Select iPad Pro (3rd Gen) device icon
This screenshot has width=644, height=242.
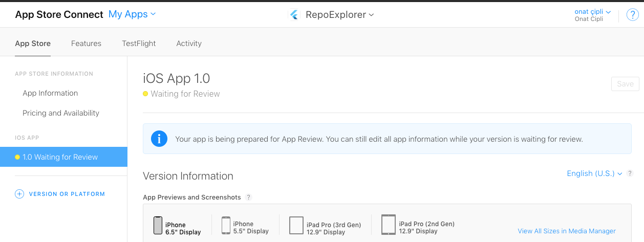pos(296,226)
